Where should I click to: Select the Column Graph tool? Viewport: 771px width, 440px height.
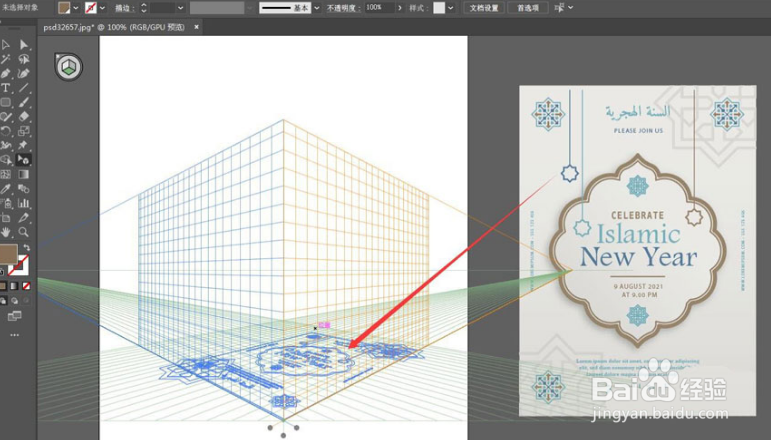[x=24, y=203]
